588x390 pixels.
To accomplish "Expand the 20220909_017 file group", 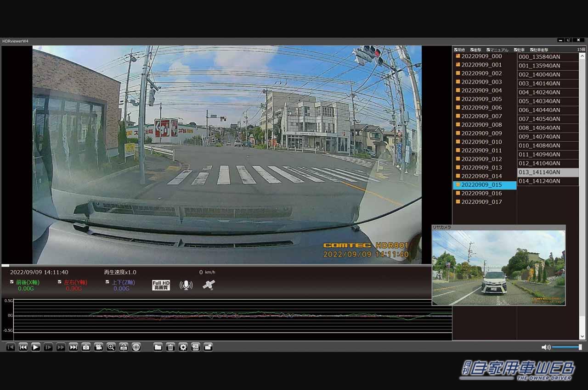I will pos(458,201).
